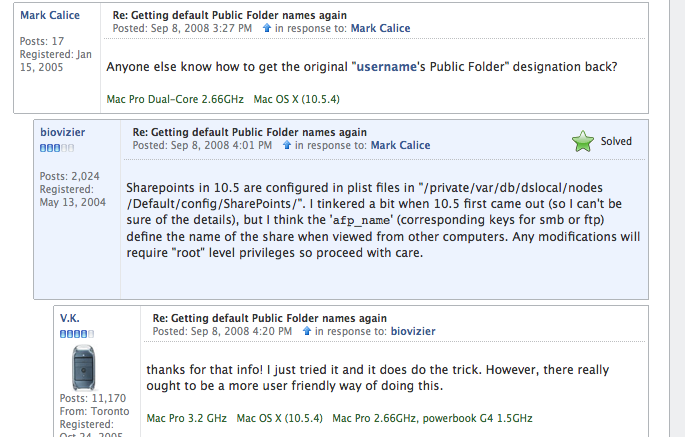
Task: Open Mark Calice's author profile link
Action: 50,15
